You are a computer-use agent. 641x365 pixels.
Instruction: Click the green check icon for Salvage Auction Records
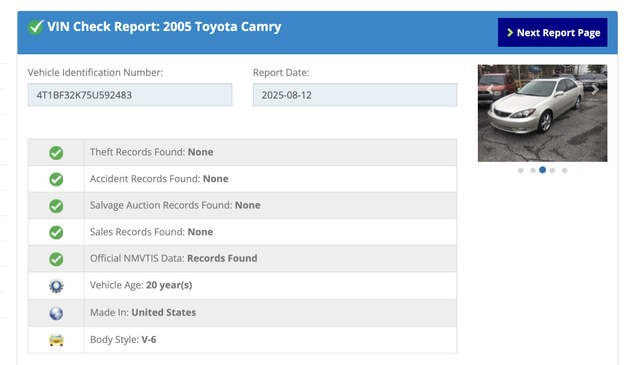(x=56, y=206)
